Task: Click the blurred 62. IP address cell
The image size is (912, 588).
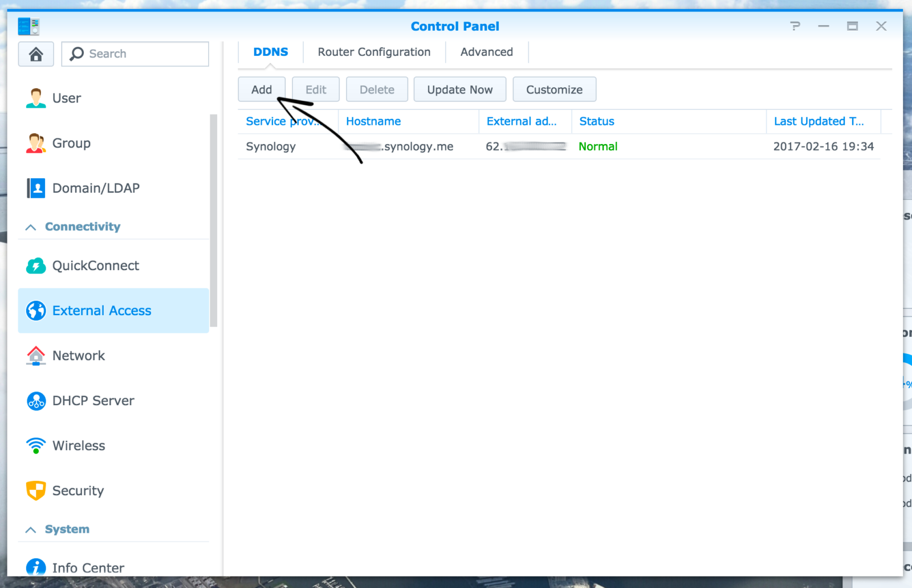Action: [526, 146]
